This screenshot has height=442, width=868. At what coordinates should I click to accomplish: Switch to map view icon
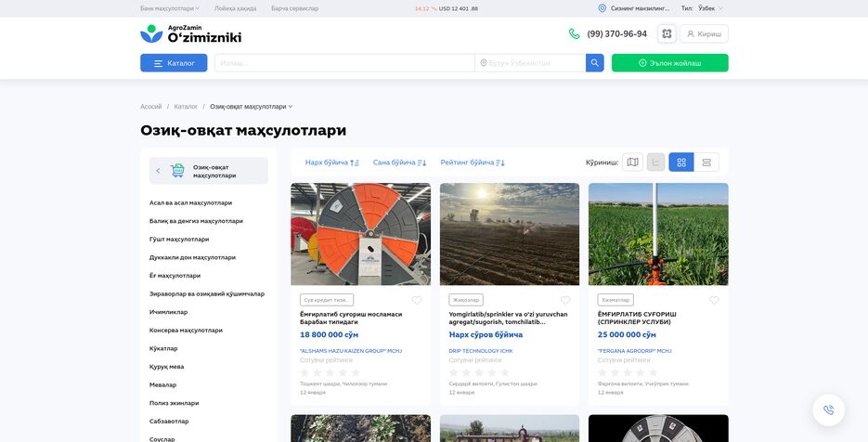(x=633, y=162)
